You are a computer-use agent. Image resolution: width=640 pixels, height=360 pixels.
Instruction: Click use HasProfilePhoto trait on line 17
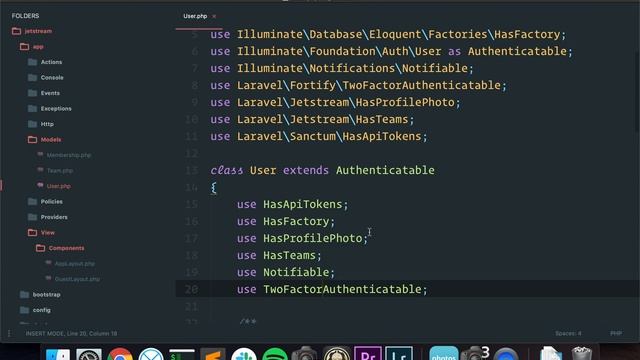coord(302,238)
